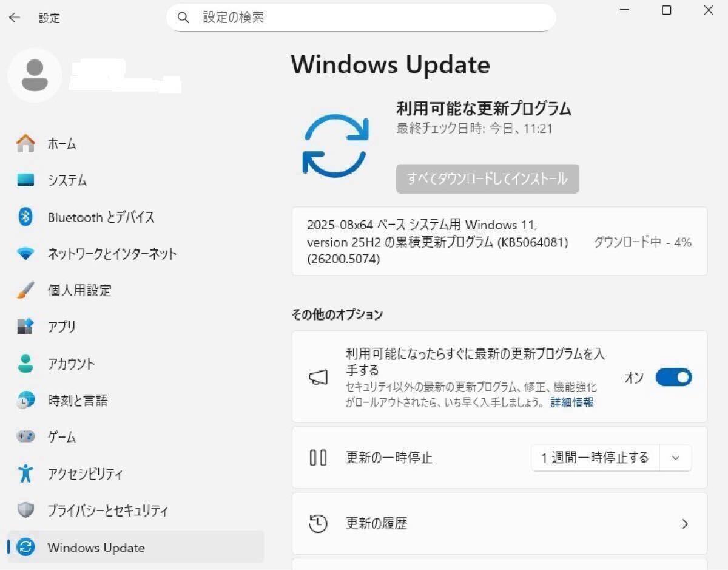Select アプリ in the sidebar
This screenshot has height=570, width=728.
tap(136, 327)
